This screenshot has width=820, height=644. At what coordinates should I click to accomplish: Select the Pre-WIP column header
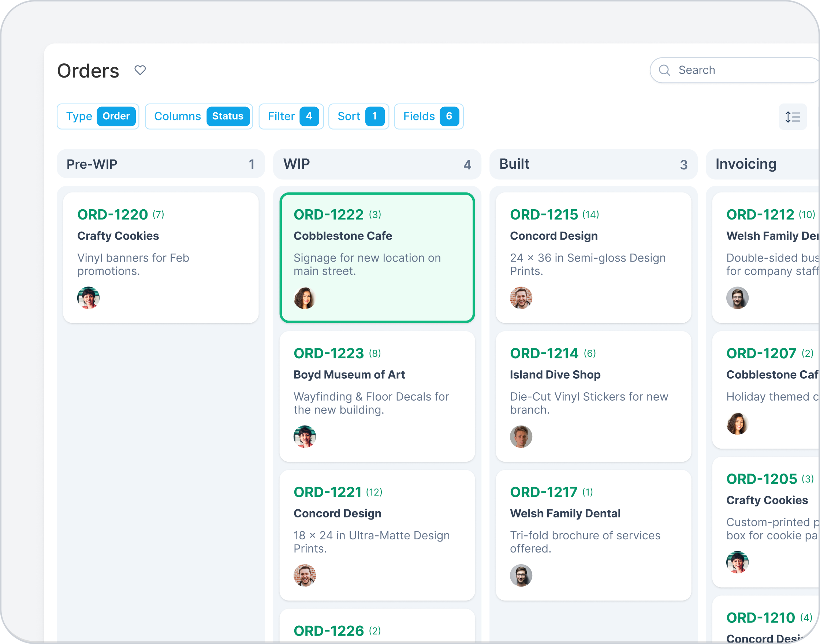pyautogui.click(x=161, y=164)
